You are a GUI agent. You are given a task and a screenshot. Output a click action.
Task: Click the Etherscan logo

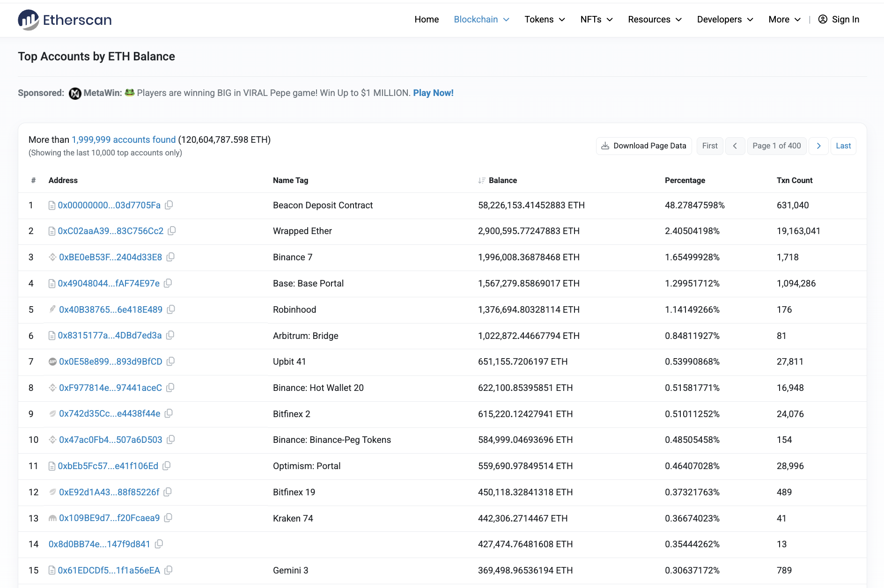[65, 20]
